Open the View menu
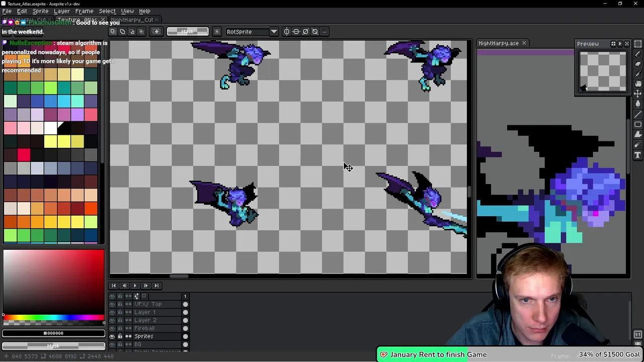Viewport: 644px width, 362px height. [127, 11]
